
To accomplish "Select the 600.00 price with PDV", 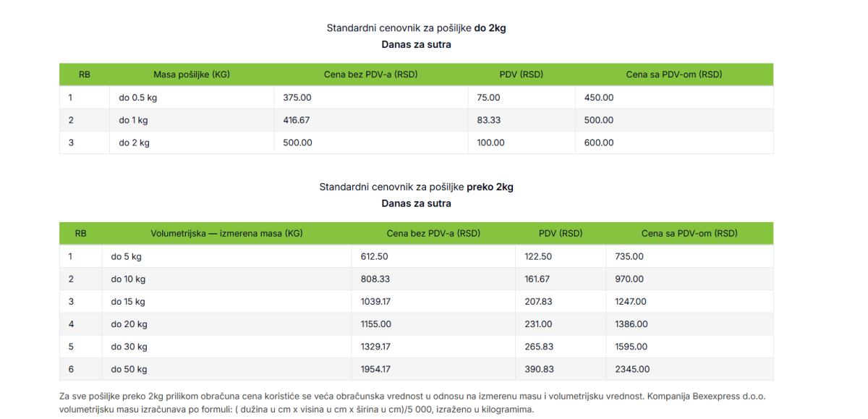I will 599,143.
